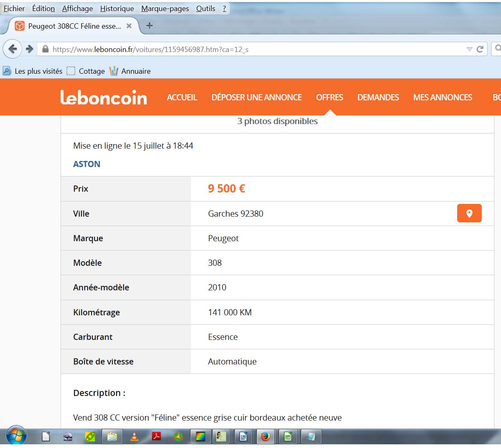Open the green portrait taskbar app
The width and height of the screenshot is (501, 448).
221,437
